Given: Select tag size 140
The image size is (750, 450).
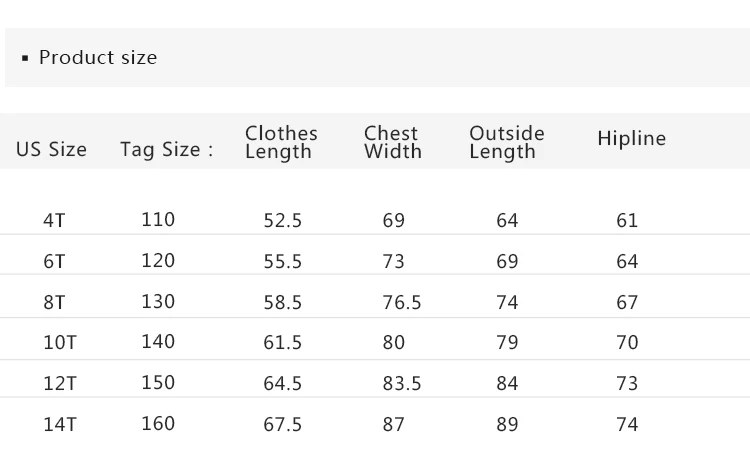Looking at the screenshot, I should [x=158, y=341].
